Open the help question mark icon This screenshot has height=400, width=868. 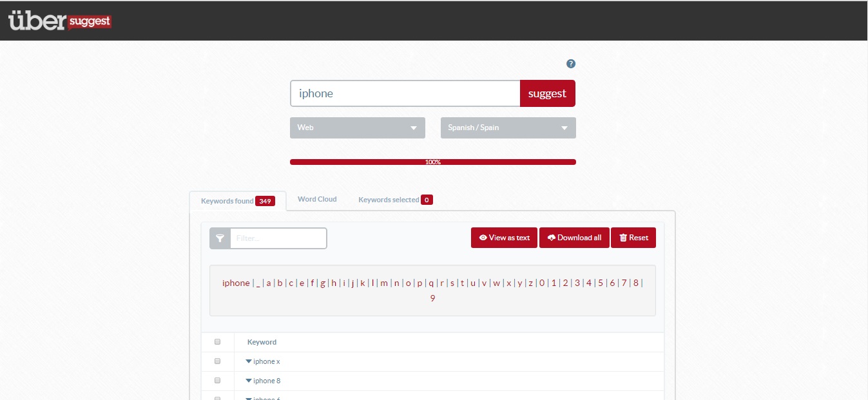click(570, 64)
